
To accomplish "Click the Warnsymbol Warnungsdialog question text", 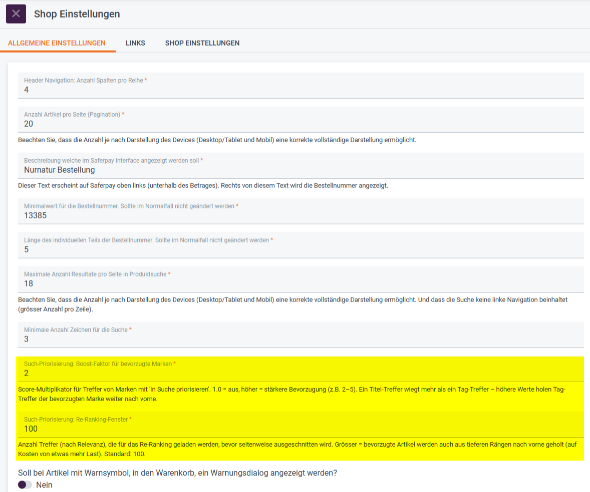I will tap(177, 473).
